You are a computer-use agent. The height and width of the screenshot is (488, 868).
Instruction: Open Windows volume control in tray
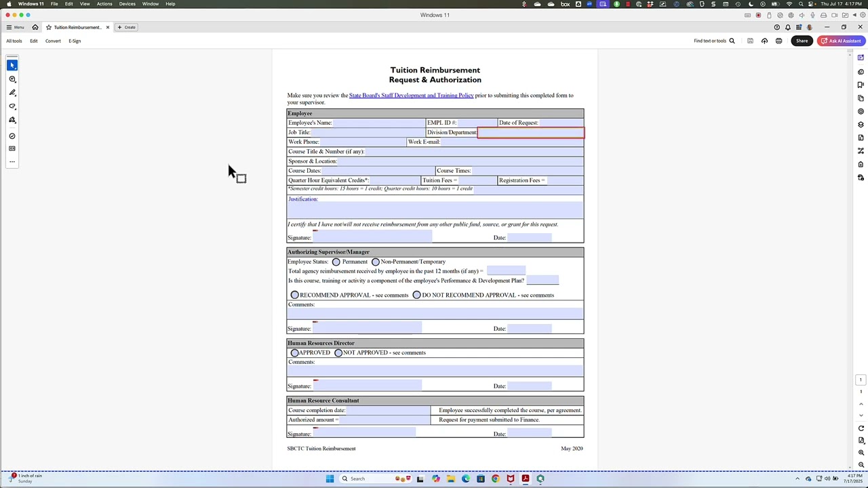827,479
